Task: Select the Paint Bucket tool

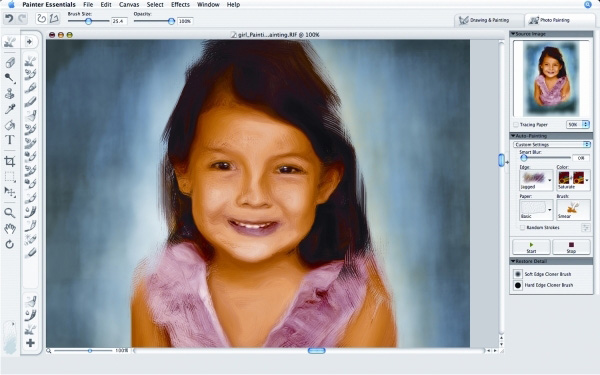Action: click(x=10, y=125)
